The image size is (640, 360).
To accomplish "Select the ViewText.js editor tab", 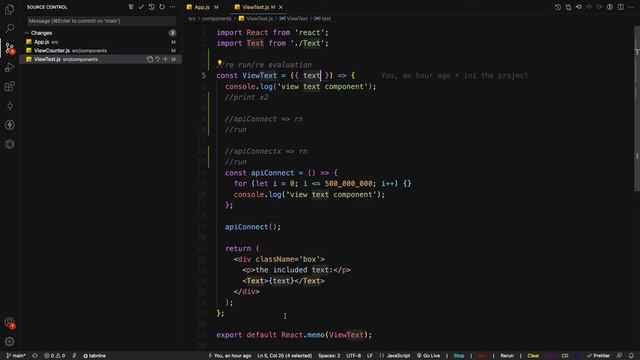I will (x=256, y=7).
